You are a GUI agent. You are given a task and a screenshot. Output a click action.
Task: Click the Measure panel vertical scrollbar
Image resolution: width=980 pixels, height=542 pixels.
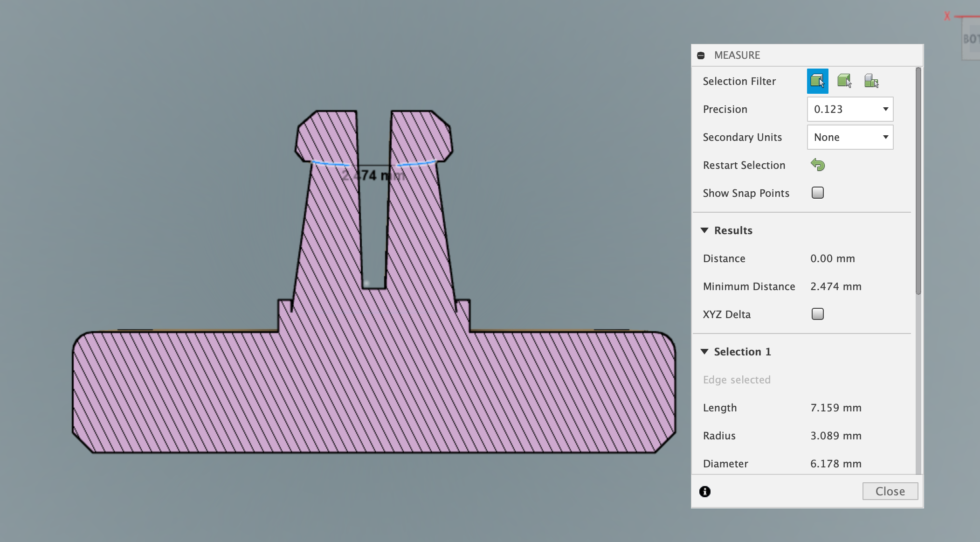(x=918, y=181)
